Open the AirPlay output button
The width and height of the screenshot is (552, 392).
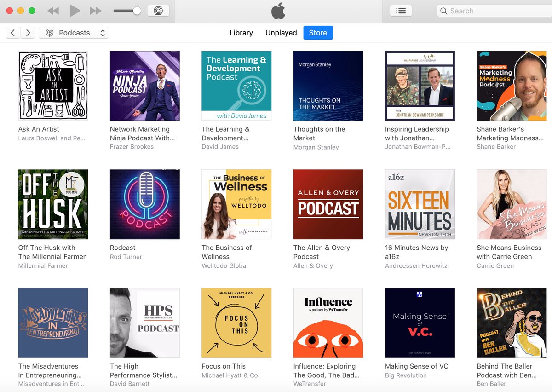click(x=158, y=11)
